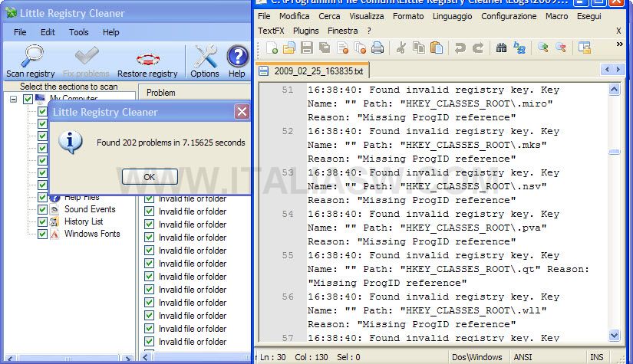Click Windows Fonts letter A icon
Screen dimensions: 633x364
54,234
